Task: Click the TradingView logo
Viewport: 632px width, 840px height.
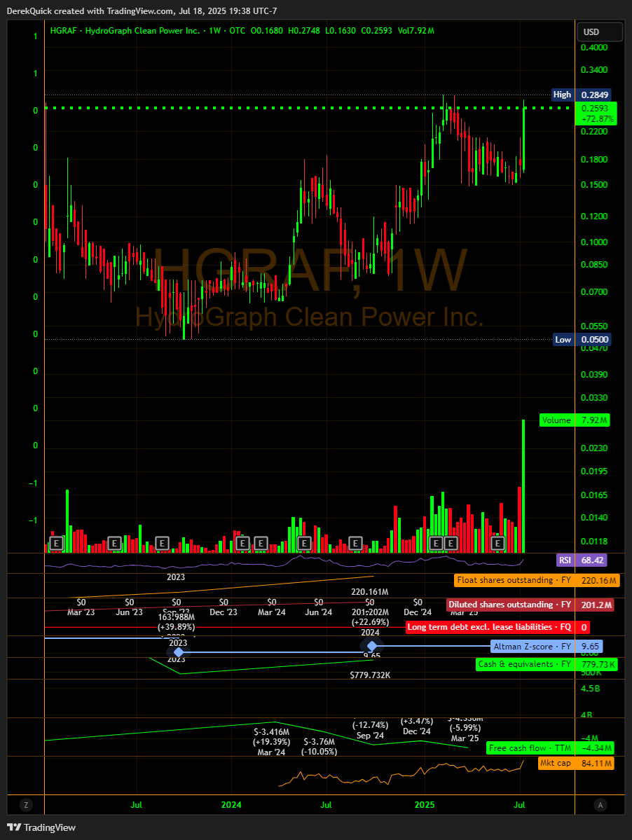Action: tap(42, 827)
